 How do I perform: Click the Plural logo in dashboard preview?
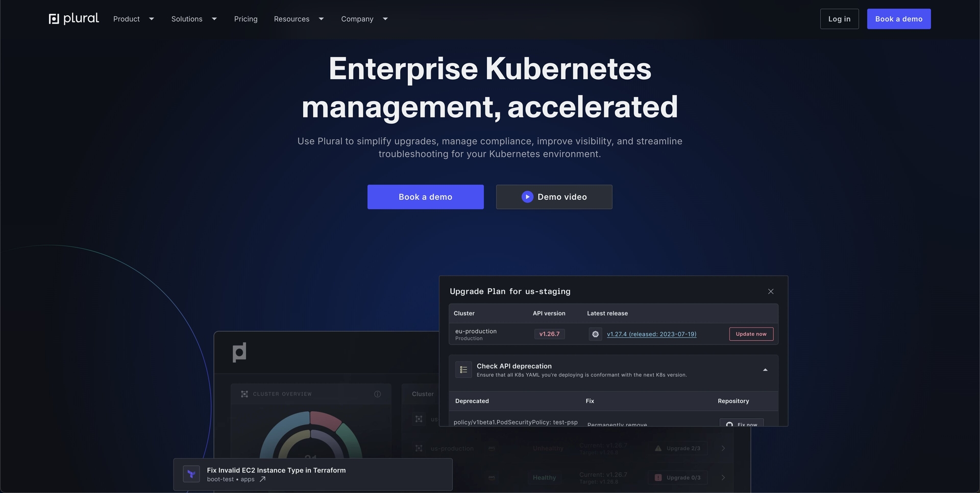click(x=239, y=352)
